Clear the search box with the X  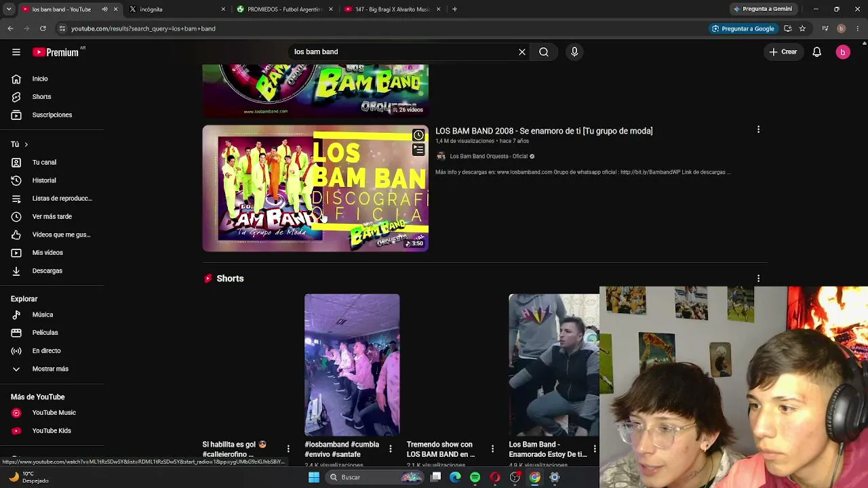[522, 52]
